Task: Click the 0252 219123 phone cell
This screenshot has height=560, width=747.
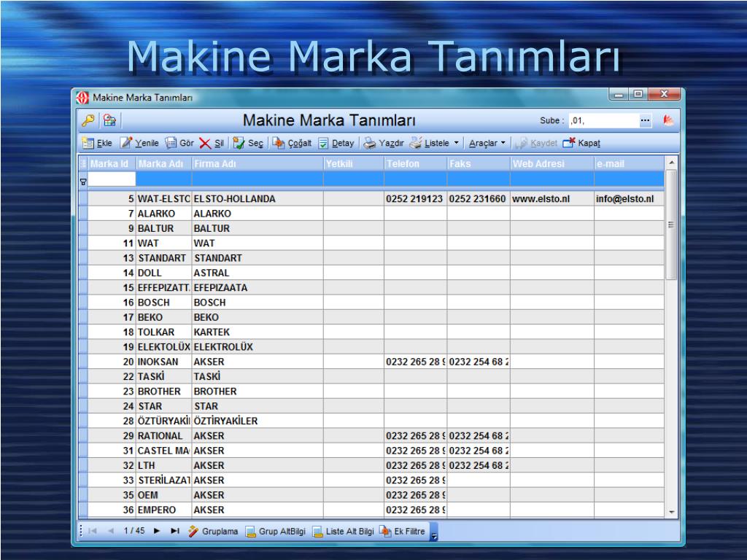Action: click(415, 199)
